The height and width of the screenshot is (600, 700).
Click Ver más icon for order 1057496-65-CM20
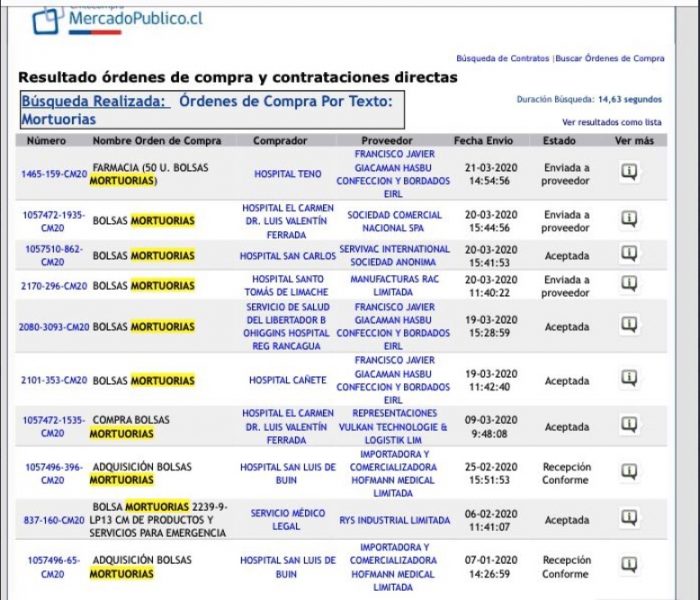629,566
